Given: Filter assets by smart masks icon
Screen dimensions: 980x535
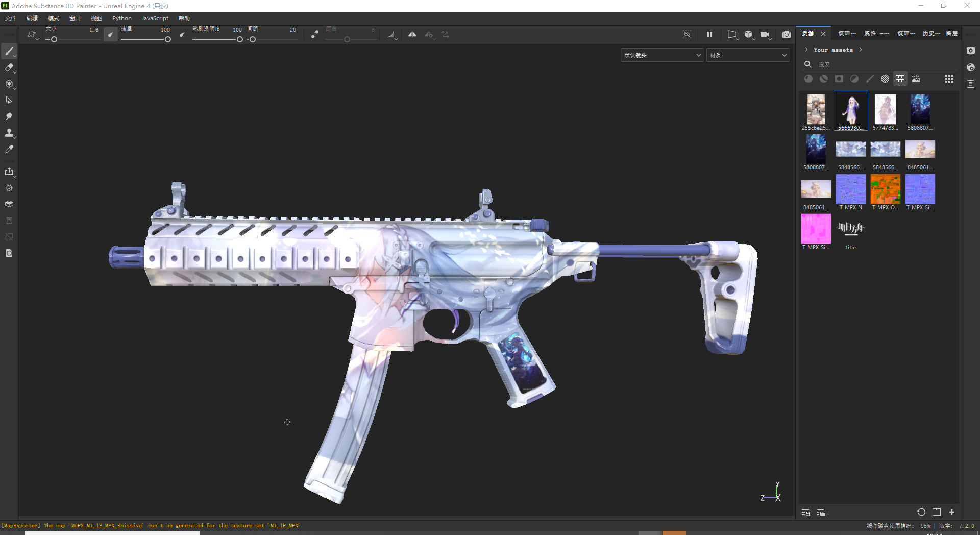Looking at the screenshot, I should pyautogui.click(x=839, y=79).
